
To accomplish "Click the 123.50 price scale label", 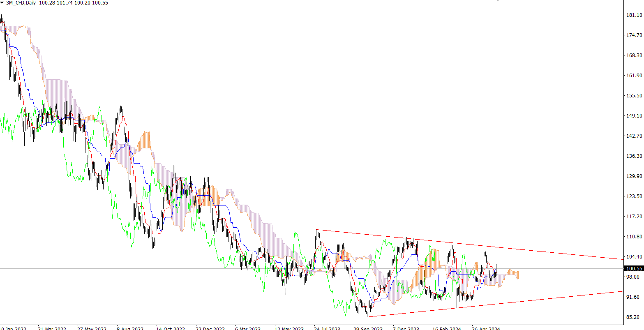I will tap(633, 196).
